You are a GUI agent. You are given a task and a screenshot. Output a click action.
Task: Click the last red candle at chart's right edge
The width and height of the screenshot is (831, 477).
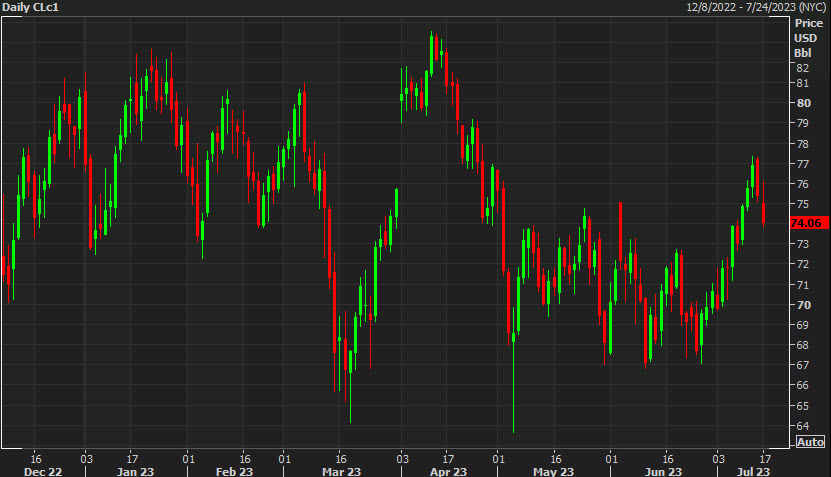coord(764,204)
